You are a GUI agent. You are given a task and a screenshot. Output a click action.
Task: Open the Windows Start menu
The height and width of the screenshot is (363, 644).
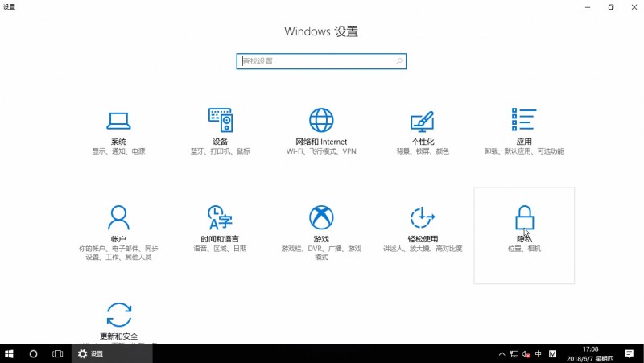tap(9, 353)
